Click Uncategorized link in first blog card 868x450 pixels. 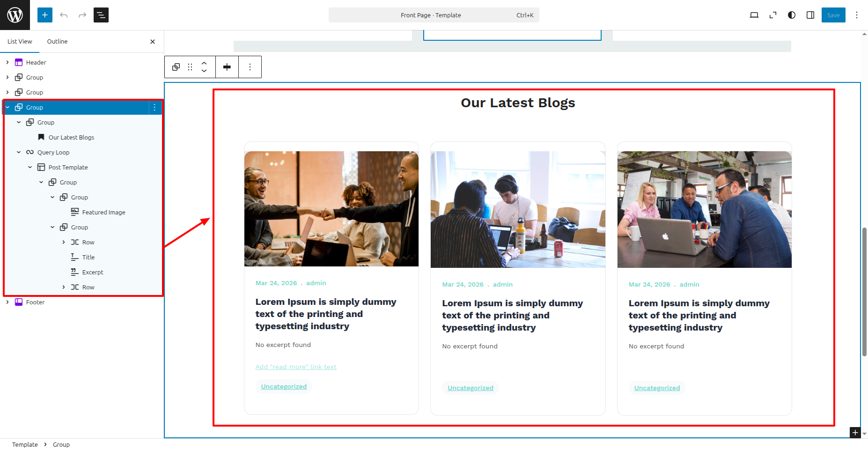pos(284,386)
